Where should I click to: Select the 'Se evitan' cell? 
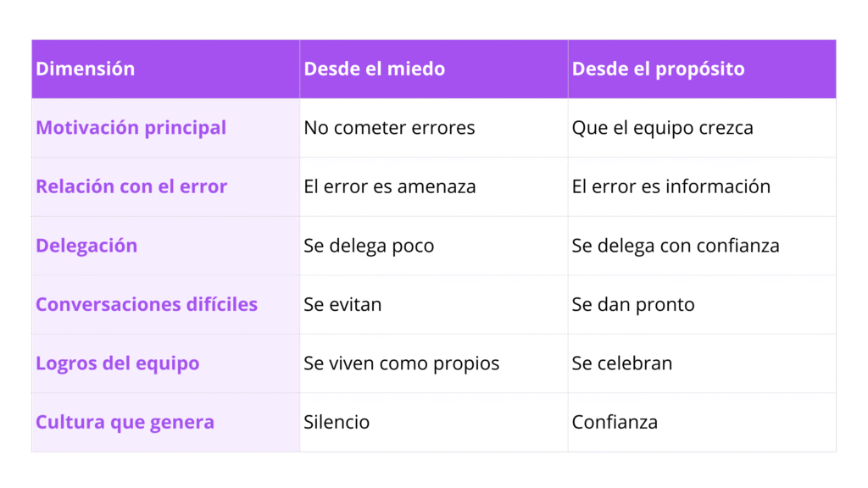click(x=342, y=304)
